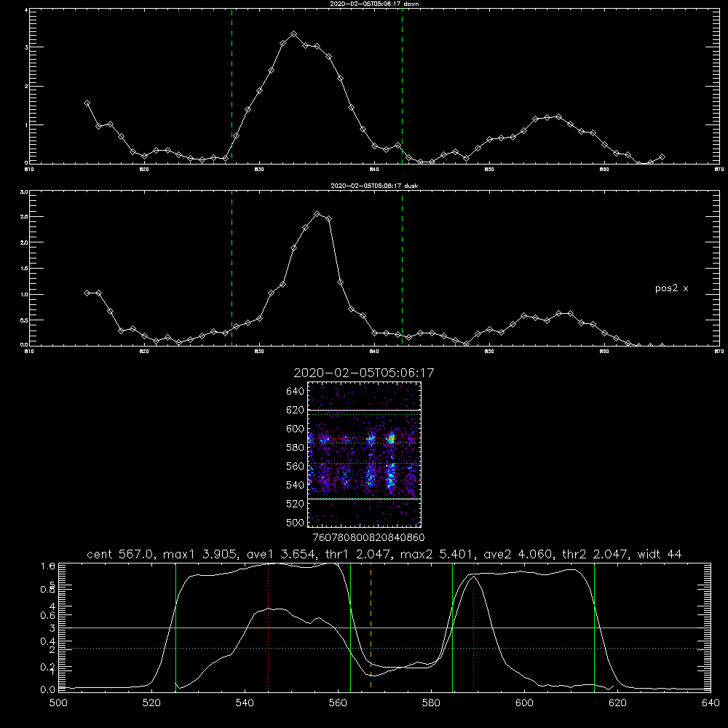Click the 'max1 3.905' value in stats line
Image resolution: width=728 pixels, height=728 pixels.
click(199, 554)
